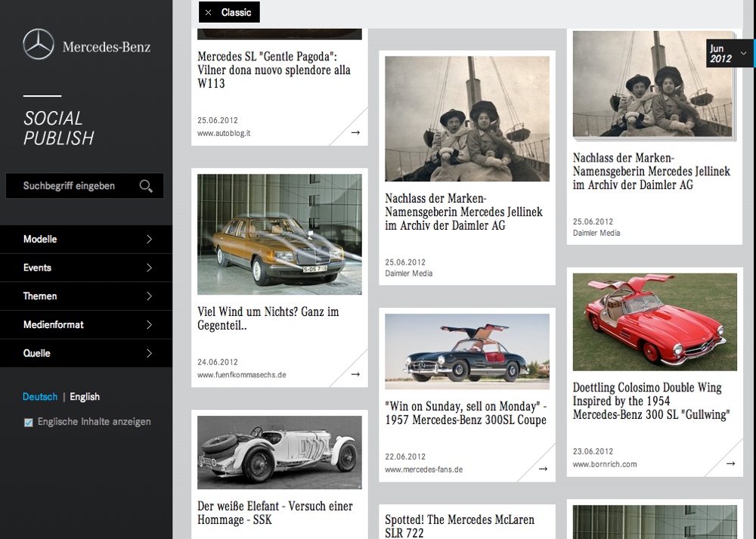Viewport: 756px width, 539px height.
Task: Open the Quelle menu item
Action: (86, 353)
